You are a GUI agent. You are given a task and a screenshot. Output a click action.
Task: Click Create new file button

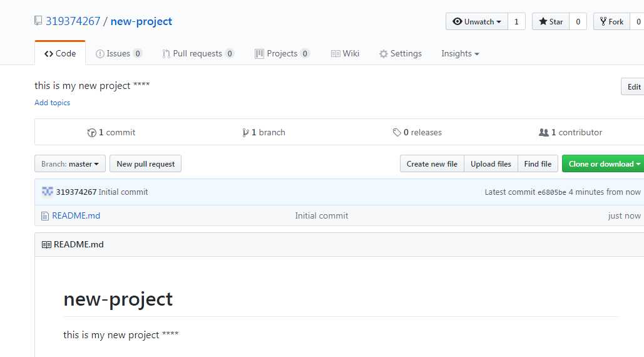(x=432, y=163)
